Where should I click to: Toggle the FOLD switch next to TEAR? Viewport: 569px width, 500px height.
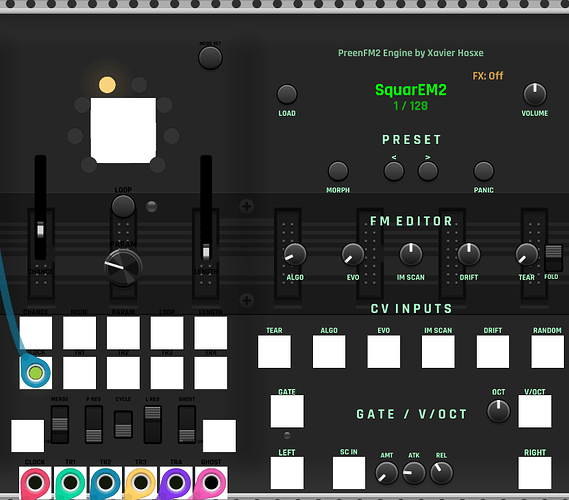553,257
